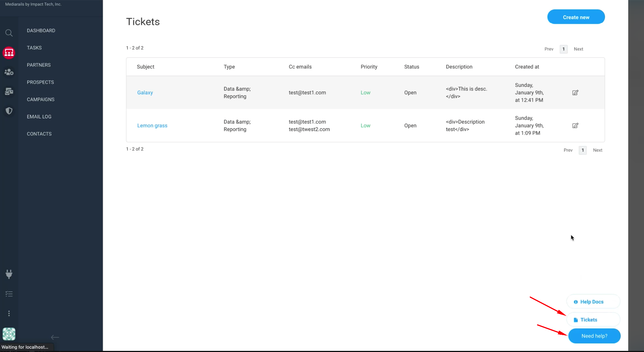
Task: Open the add-user people icon in sidebar
Action: pos(9,72)
